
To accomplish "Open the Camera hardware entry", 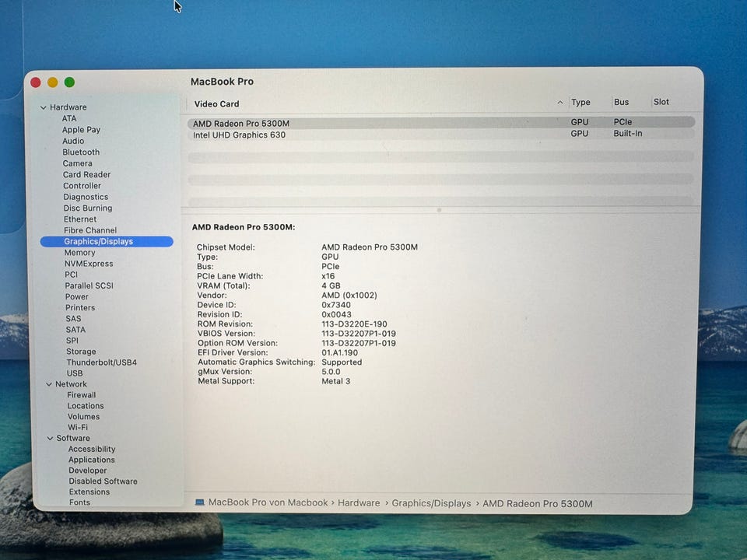I will click(x=77, y=163).
